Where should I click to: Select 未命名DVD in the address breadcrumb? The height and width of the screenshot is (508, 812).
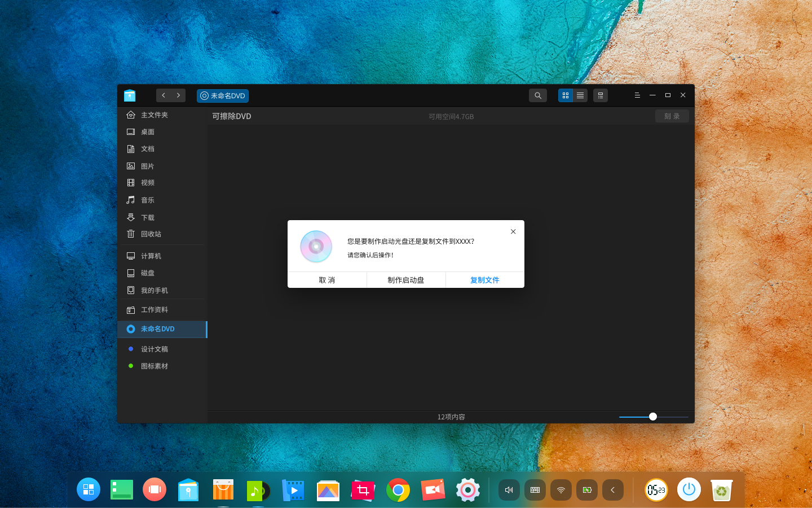point(222,95)
